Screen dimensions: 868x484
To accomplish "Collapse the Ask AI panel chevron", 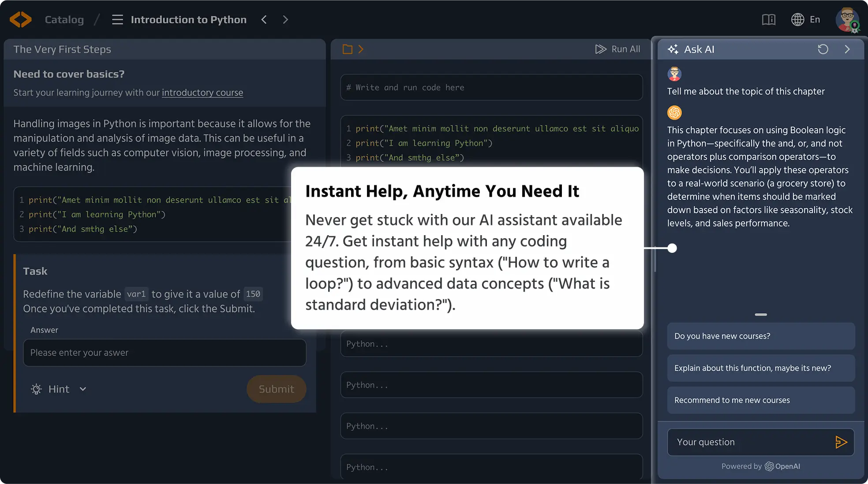I will [847, 49].
